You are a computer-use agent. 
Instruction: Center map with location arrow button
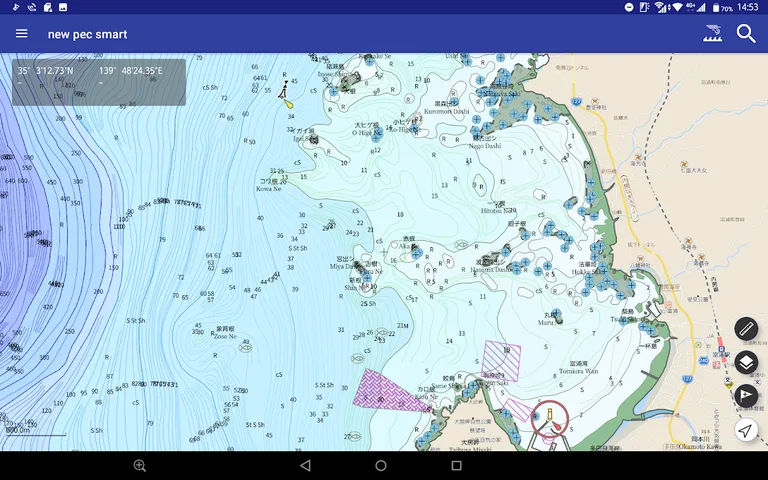click(746, 430)
